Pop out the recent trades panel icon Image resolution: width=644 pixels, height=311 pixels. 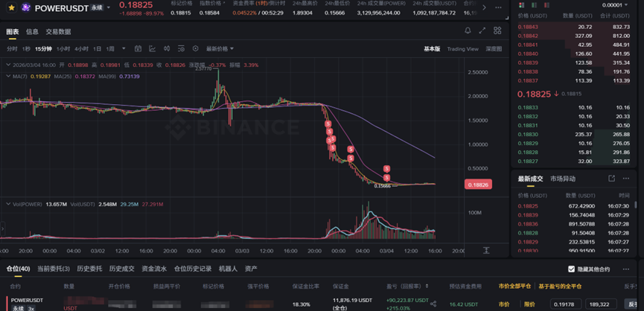(x=611, y=179)
